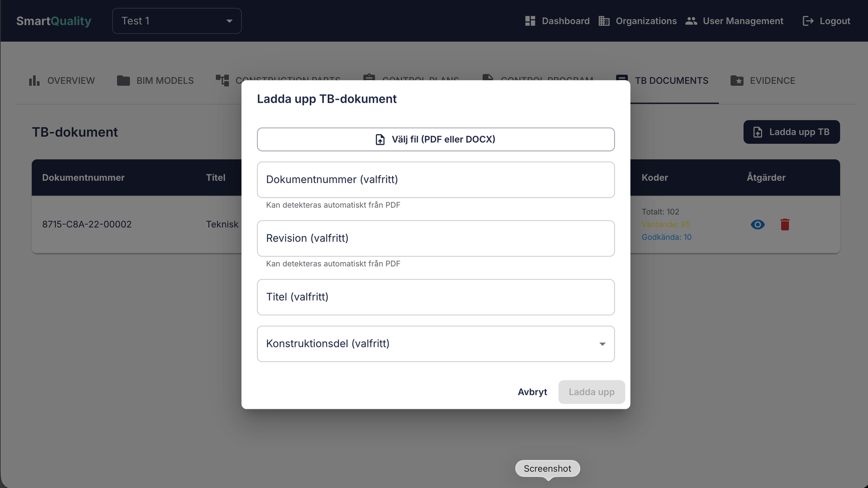This screenshot has width=868, height=488.
Task: Click the Ladda upp TB button
Action: [792, 132]
